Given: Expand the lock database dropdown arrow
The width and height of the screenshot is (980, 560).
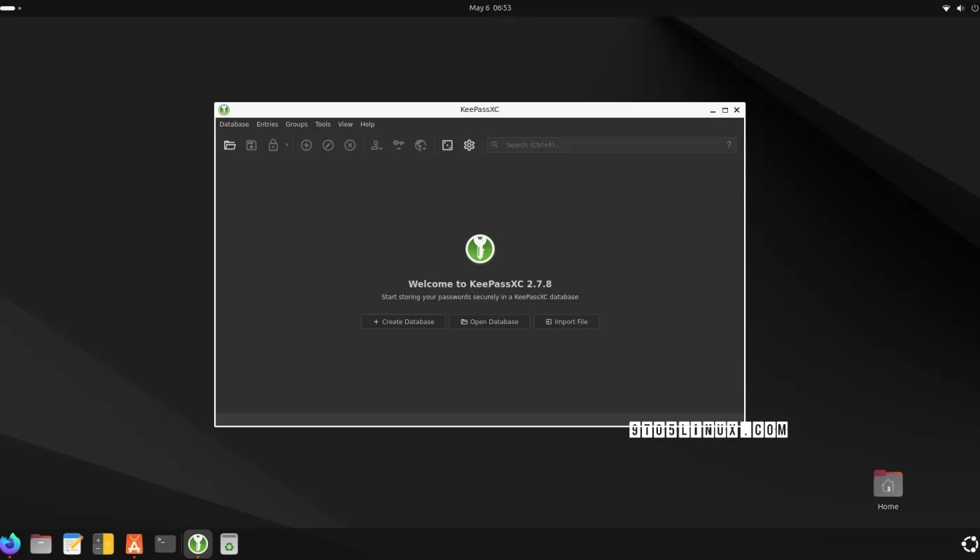Looking at the screenshot, I should [286, 145].
